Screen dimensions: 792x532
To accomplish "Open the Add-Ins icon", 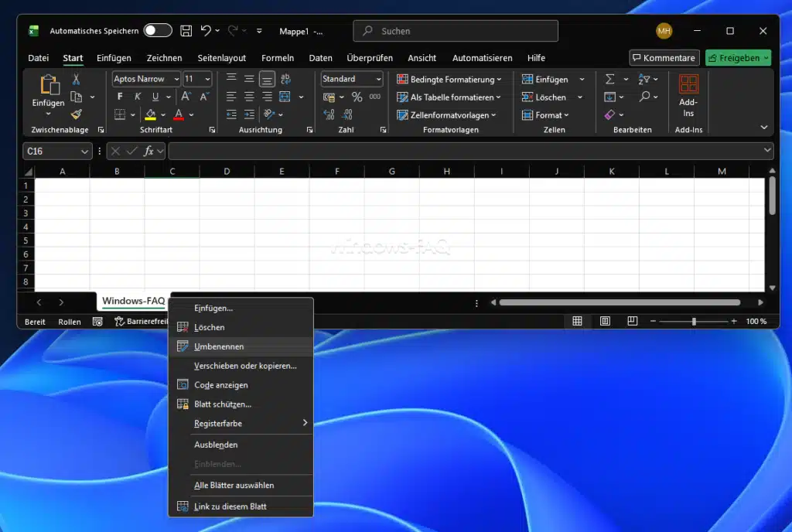I will pos(688,84).
